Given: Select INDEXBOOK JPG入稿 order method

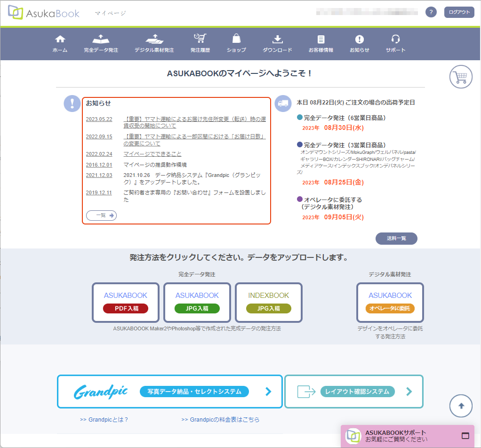Looking at the screenshot, I should click(269, 302).
